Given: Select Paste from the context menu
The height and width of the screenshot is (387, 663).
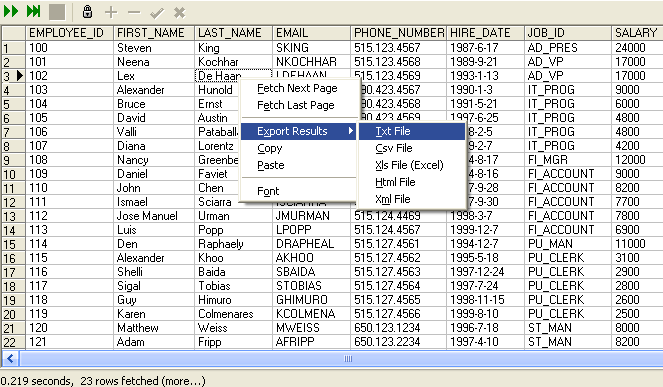Looking at the screenshot, I should 298,165.
